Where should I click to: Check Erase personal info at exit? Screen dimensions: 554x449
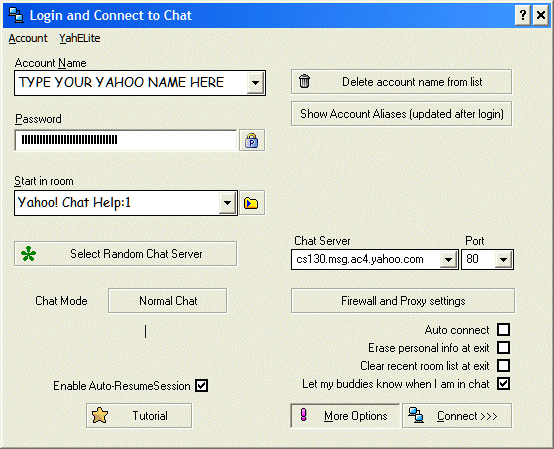coord(503,348)
